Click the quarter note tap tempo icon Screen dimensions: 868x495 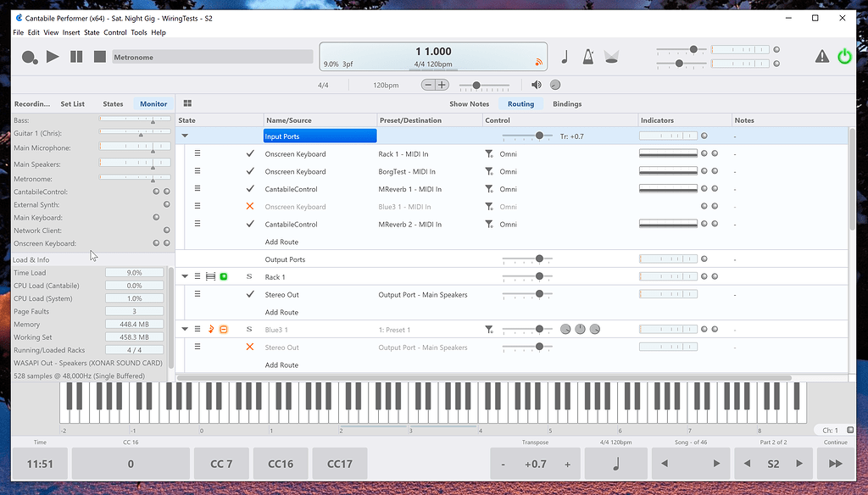[565, 57]
